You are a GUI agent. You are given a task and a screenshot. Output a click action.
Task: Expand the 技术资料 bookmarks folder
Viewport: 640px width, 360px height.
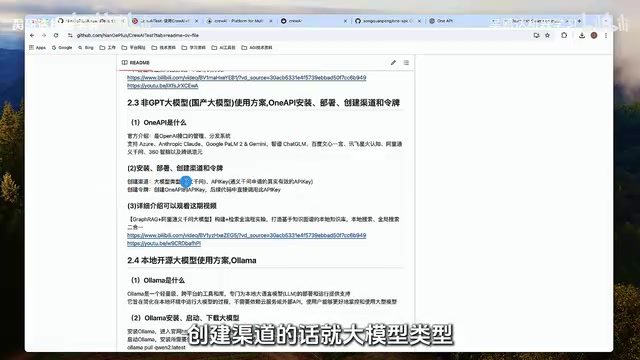click(163, 48)
